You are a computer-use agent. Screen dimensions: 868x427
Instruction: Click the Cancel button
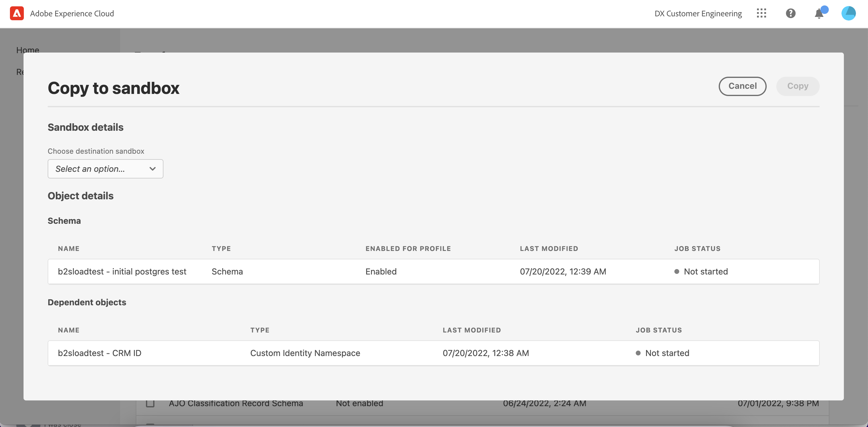pyautogui.click(x=742, y=86)
